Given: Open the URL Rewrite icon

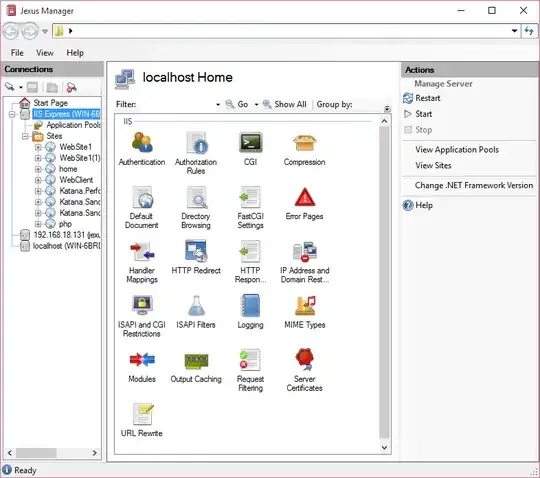Looking at the screenshot, I should (143, 414).
